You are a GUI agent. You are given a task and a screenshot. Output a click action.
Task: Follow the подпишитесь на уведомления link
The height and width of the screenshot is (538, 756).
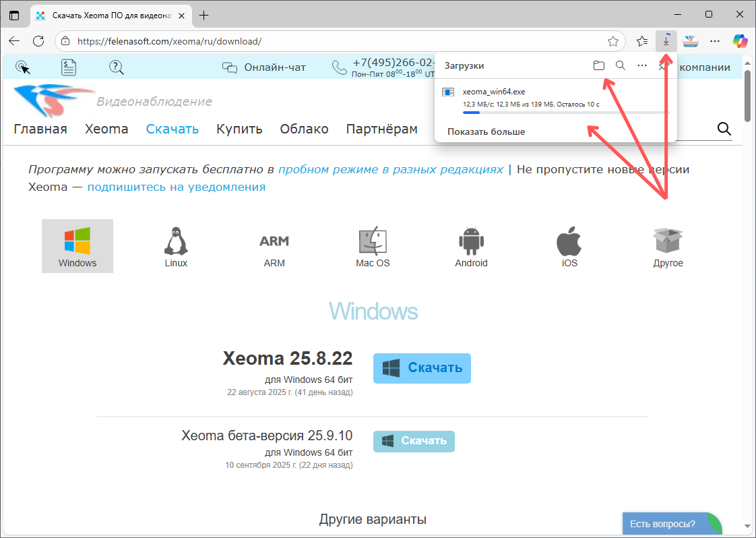[x=177, y=187]
